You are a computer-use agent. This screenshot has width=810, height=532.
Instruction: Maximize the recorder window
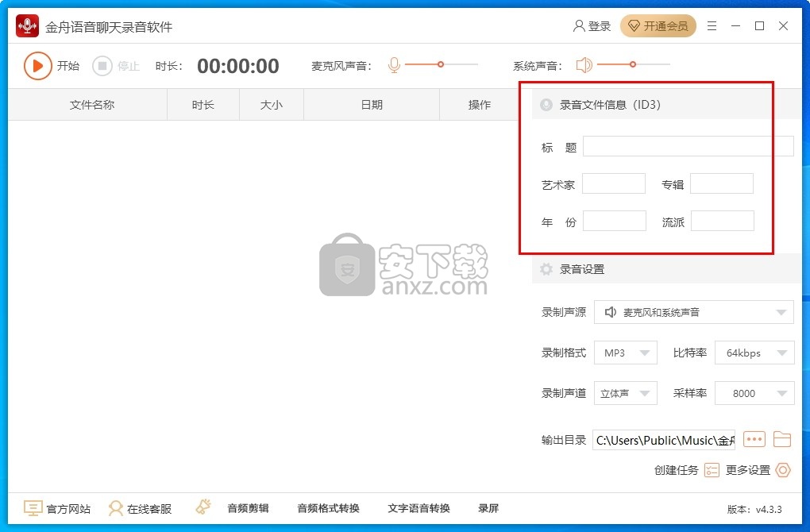point(759,26)
